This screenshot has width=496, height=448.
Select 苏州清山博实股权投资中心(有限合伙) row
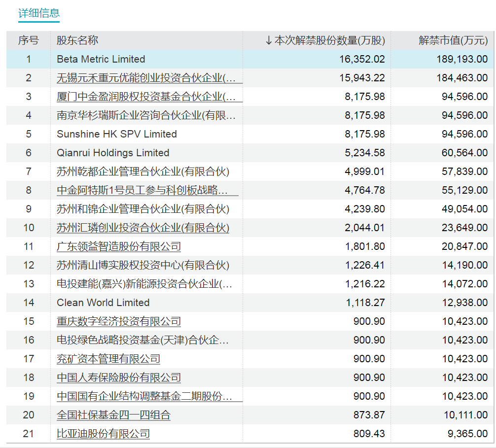coord(250,265)
